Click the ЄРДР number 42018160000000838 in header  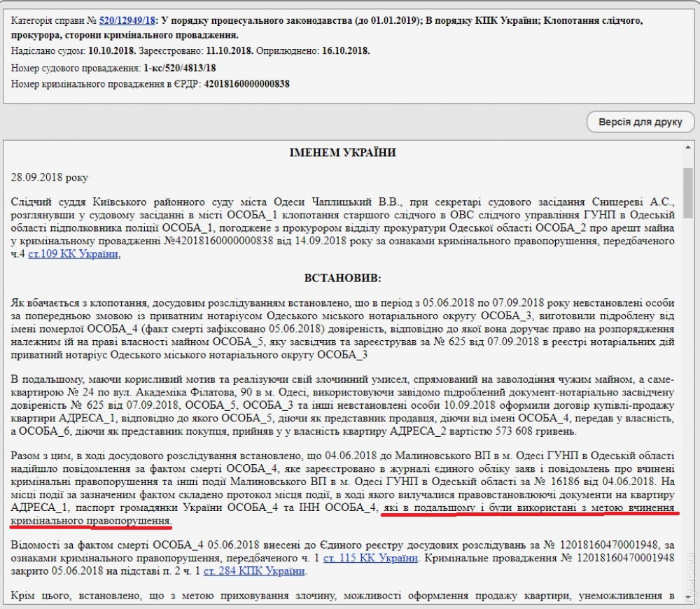pyautogui.click(x=246, y=83)
